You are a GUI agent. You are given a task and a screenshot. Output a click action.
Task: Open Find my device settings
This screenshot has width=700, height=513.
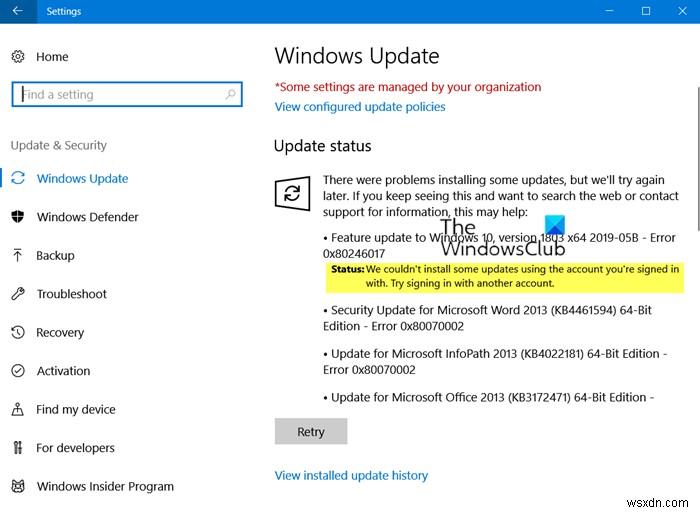coord(76,409)
